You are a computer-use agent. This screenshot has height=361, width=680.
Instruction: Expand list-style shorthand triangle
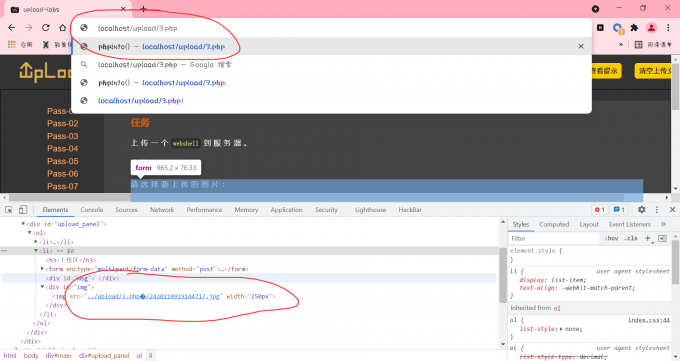coord(561,329)
